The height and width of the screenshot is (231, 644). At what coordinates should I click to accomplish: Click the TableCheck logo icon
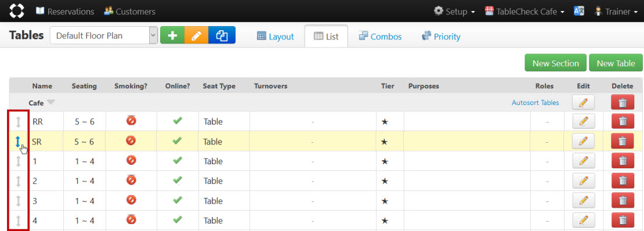point(16,11)
